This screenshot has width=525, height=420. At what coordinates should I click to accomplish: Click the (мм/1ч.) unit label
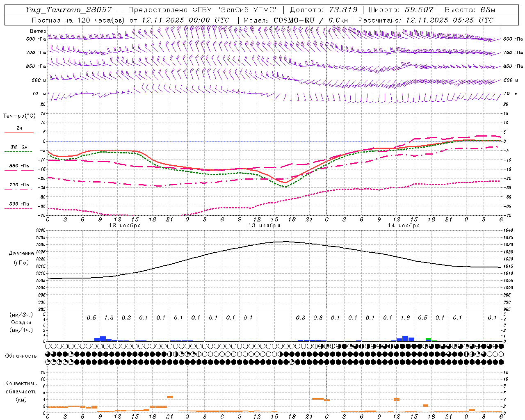(x=21, y=330)
